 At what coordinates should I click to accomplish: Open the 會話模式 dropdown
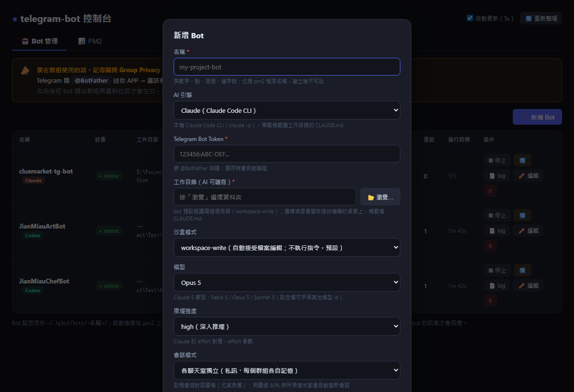click(x=287, y=370)
